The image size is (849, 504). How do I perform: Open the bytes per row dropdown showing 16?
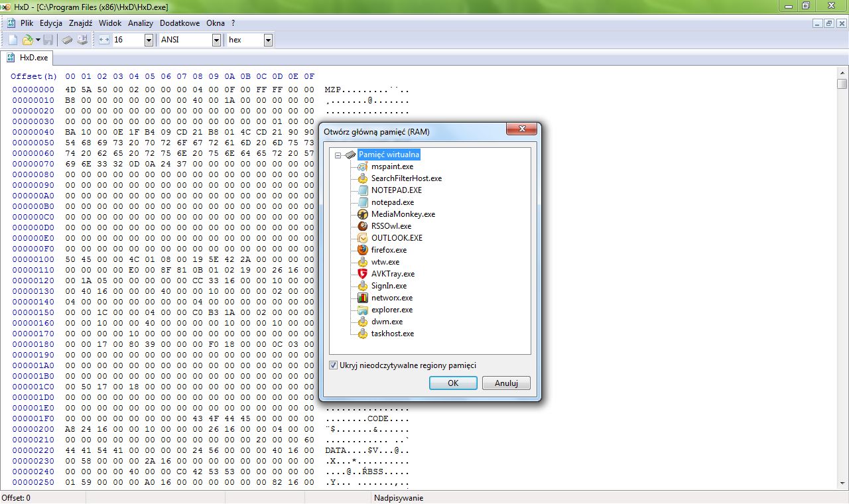pyautogui.click(x=149, y=40)
